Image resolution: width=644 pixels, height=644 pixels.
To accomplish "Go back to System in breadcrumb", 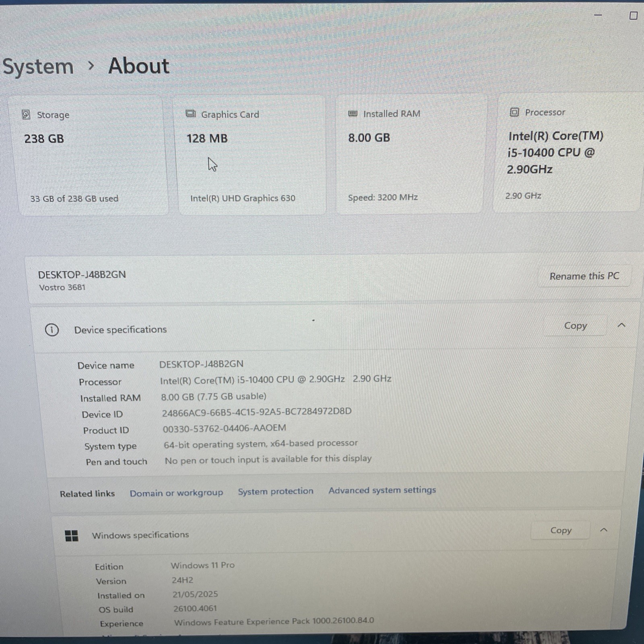I will tap(38, 66).
